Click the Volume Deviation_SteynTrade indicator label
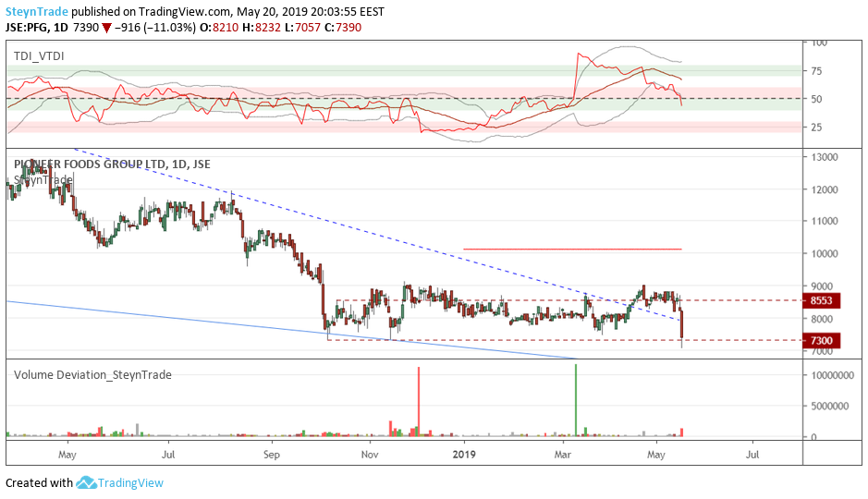Viewport: 868px width, 499px height. tap(92, 374)
